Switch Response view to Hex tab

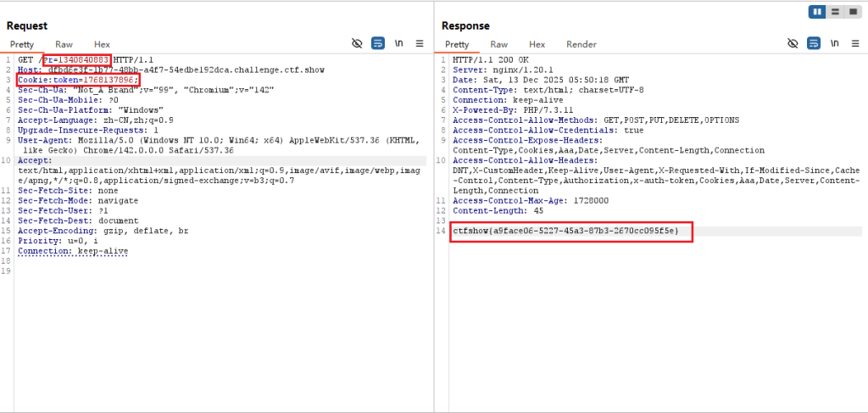(x=537, y=44)
